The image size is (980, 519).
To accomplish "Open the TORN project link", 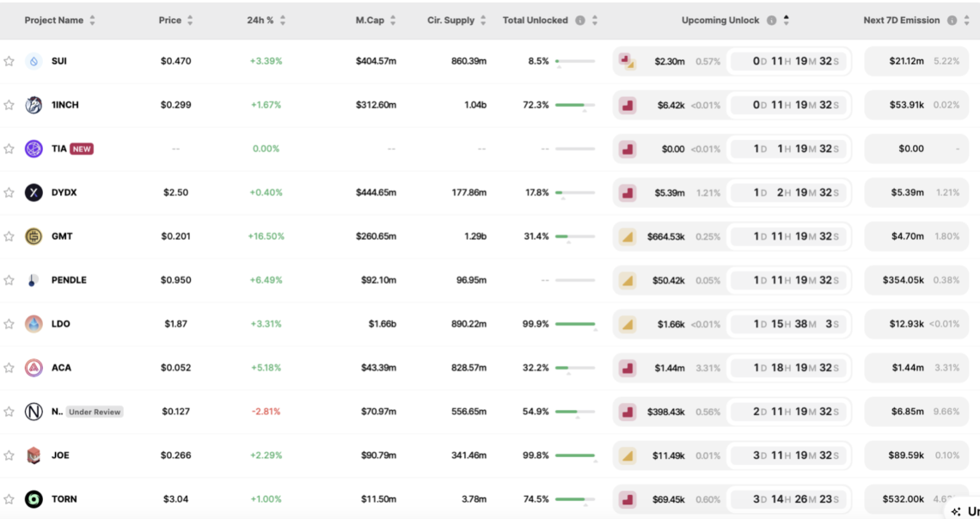I will click(x=64, y=499).
